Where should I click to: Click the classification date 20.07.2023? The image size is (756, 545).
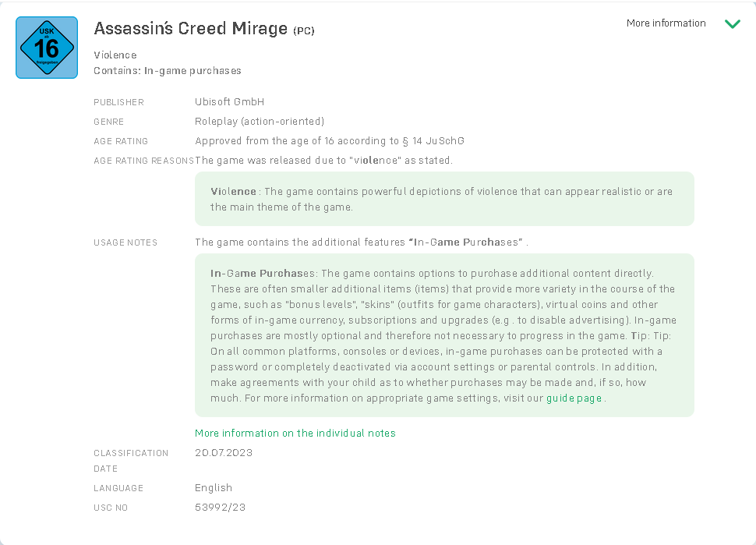click(223, 453)
